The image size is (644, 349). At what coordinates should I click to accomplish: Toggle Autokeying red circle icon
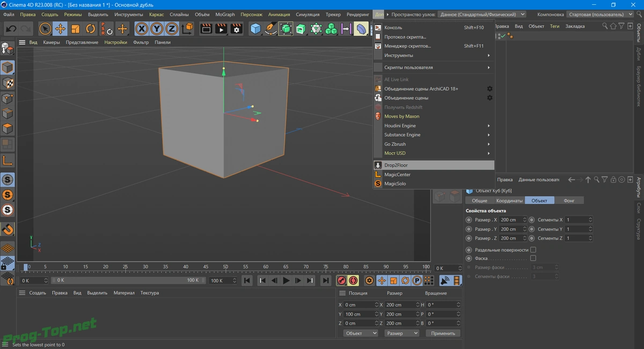click(353, 280)
